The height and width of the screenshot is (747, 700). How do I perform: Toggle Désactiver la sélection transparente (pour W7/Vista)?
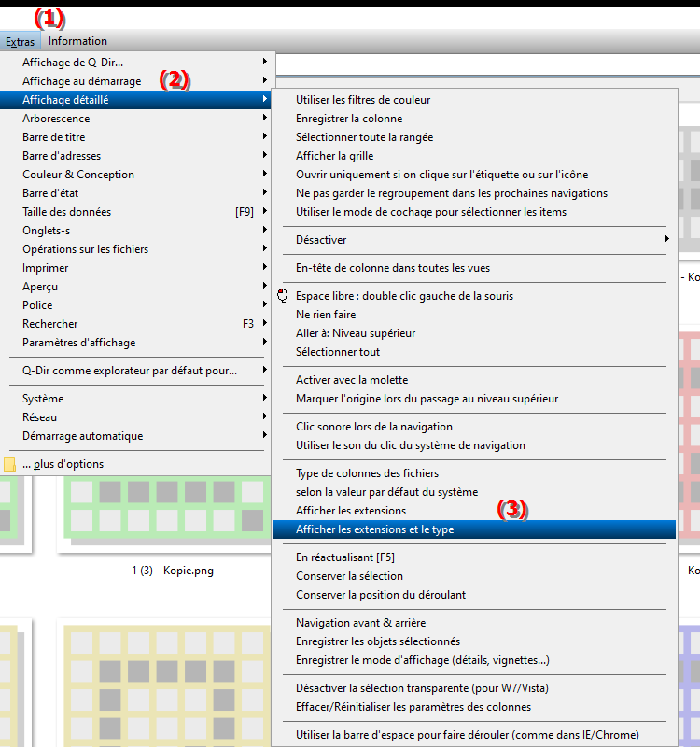coord(474,688)
